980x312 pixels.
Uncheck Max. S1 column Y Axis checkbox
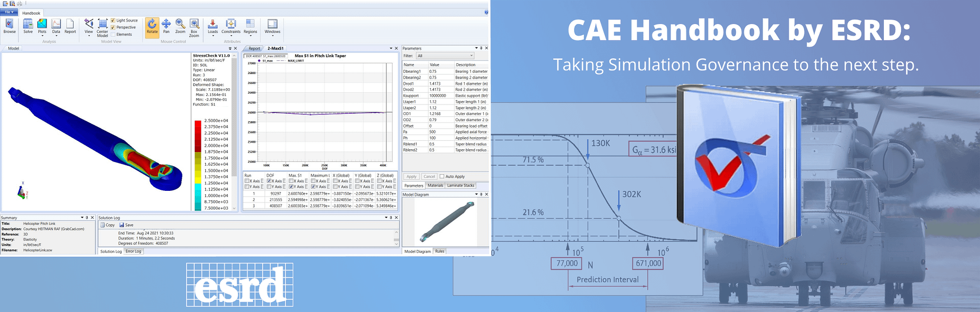tap(291, 187)
